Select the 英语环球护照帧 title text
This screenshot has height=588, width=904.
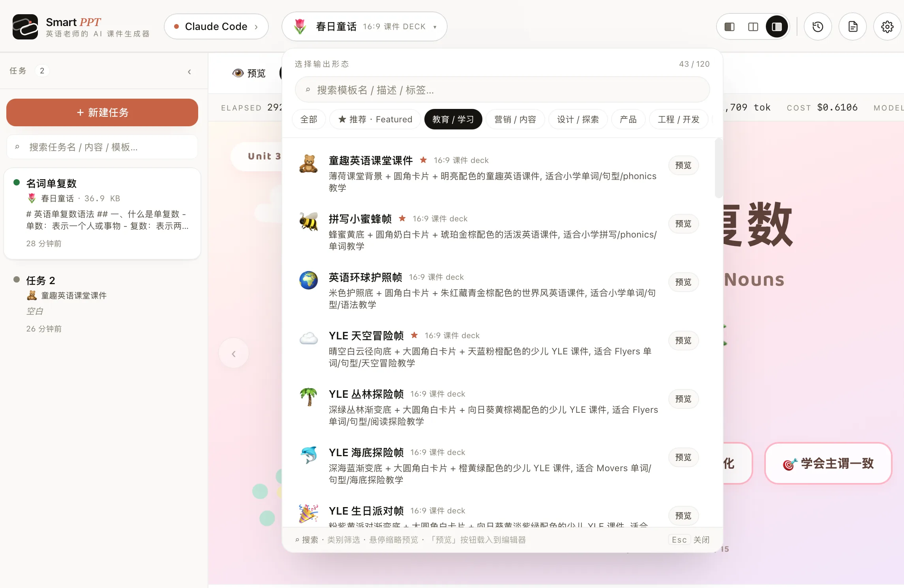[x=365, y=277]
